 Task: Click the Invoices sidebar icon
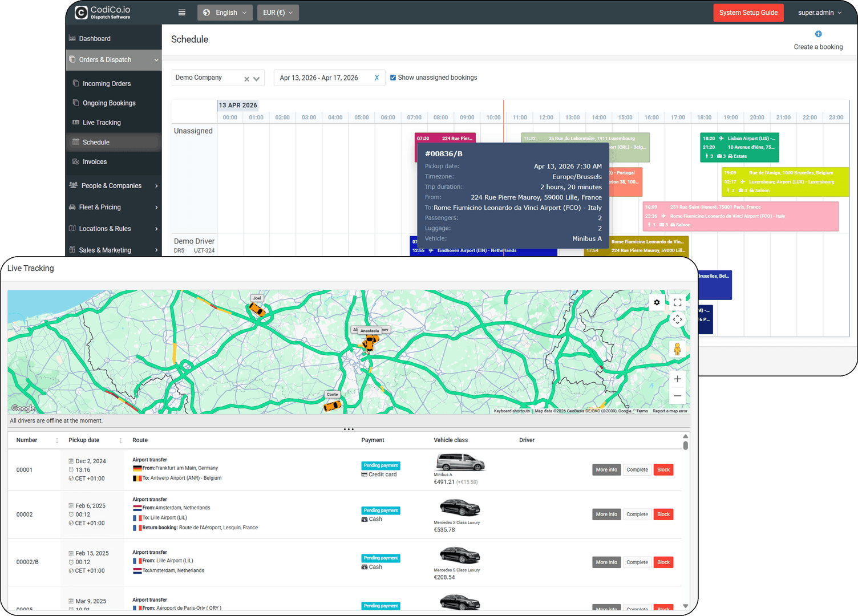point(76,161)
